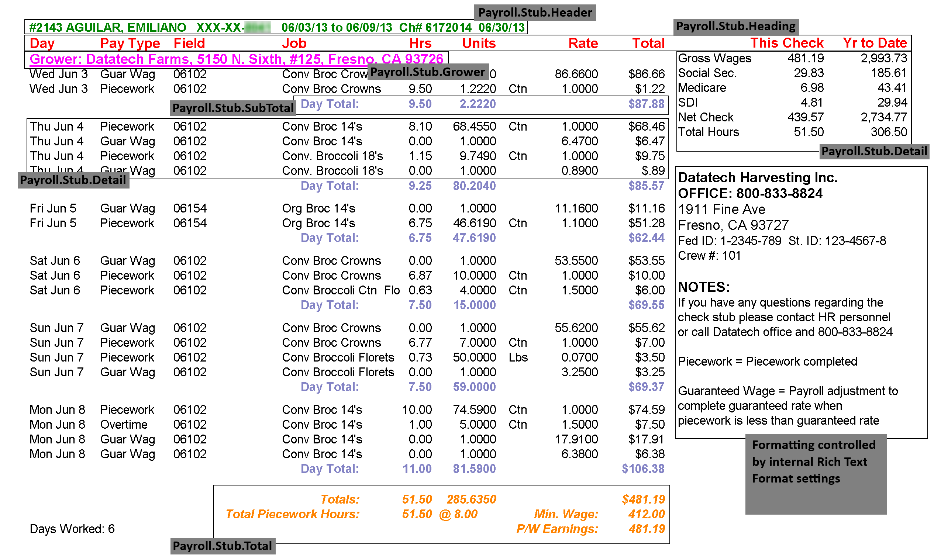Click the city line Fresno, CA 93727

pyautogui.click(x=733, y=225)
